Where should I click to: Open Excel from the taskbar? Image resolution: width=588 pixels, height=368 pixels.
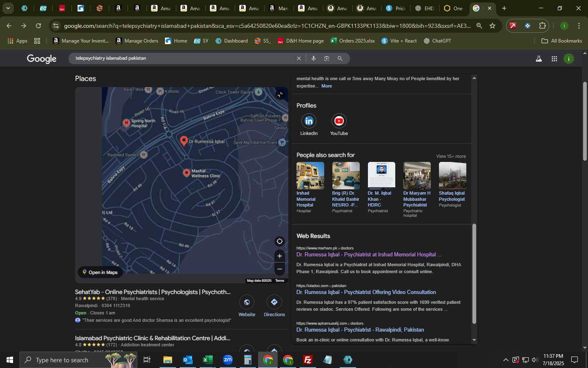click(208, 360)
